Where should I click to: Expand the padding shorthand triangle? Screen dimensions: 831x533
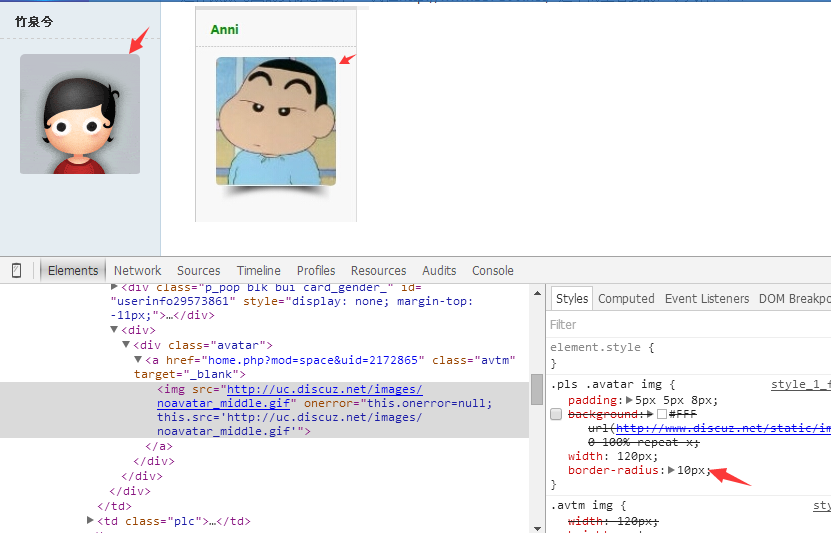coord(629,400)
